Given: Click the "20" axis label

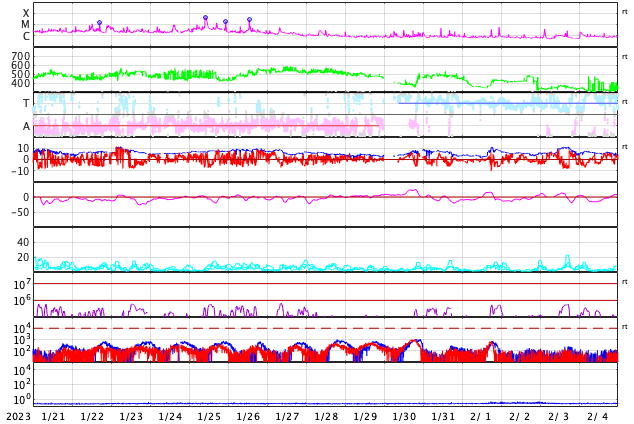Looking at the screenshot, I should pos(23,257).
